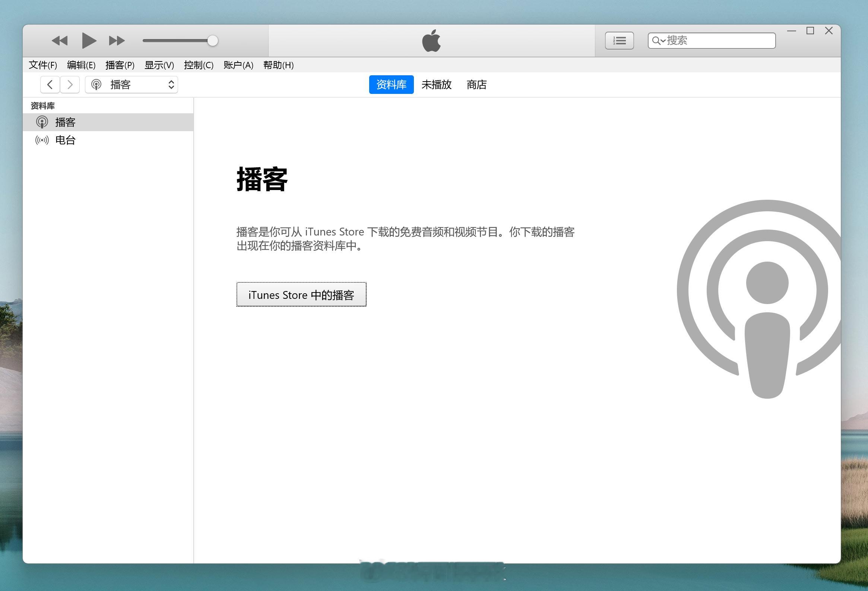Click the iTunes Store 中的播客 button
The height and width of the screenshot is (591, 868).
[301, 295]
